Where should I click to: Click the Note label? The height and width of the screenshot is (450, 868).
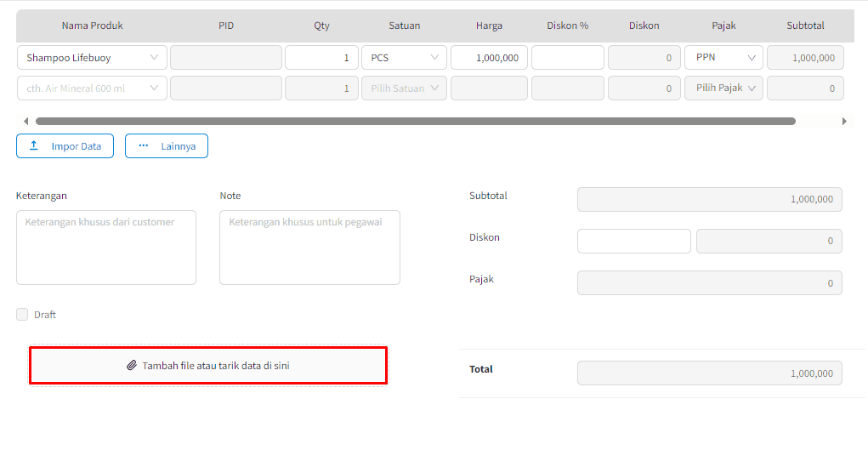230,196
